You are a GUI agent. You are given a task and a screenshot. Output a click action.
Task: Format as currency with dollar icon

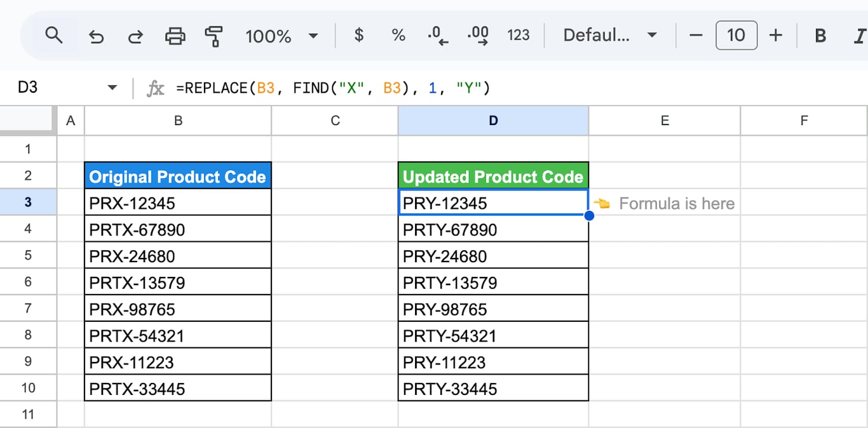pos(359,35)
